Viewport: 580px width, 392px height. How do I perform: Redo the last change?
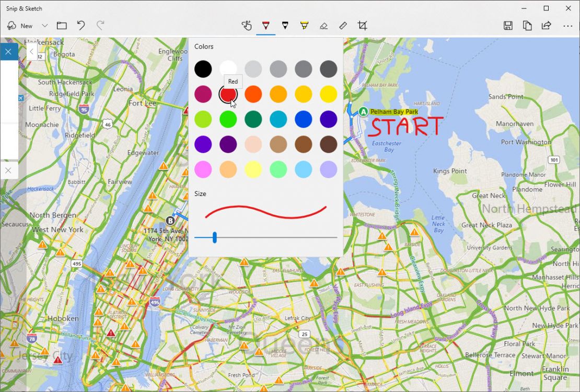coord(100,25)
